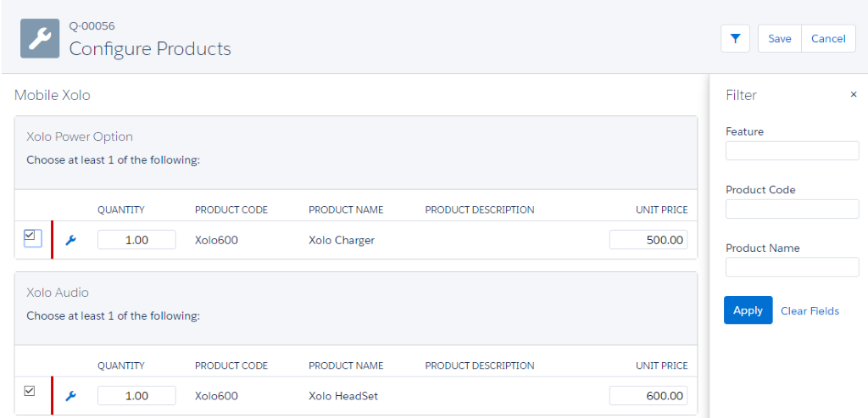Image resolution: width=868 pixels, height=418 pixels.
Task: Cancel the product configuration
Action: click(x=828, y=39)
